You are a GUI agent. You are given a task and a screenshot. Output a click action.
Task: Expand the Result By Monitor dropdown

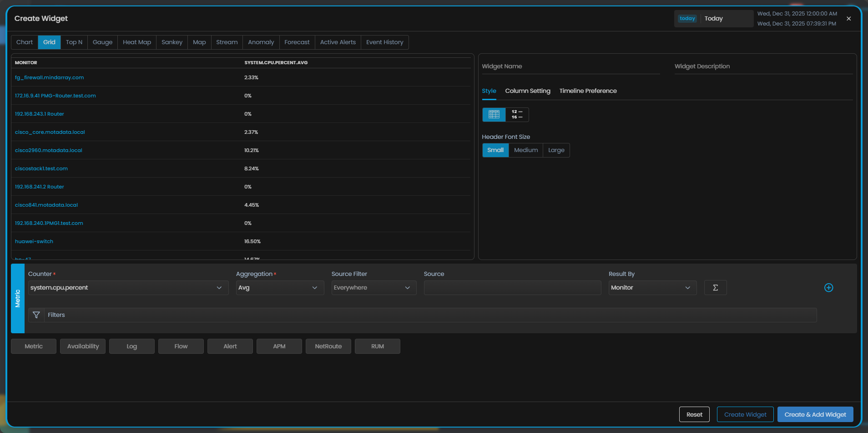coord(652,288)
